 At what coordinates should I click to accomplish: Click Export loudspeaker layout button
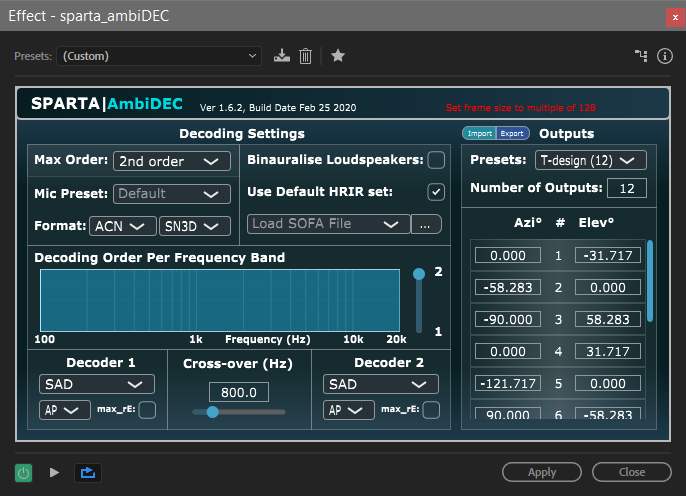pos(512,133)
